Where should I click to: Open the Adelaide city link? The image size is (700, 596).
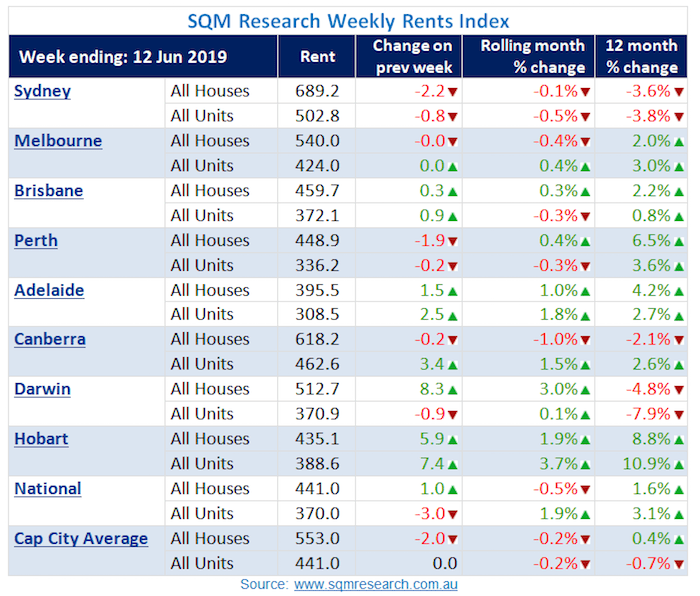(49, 291)
